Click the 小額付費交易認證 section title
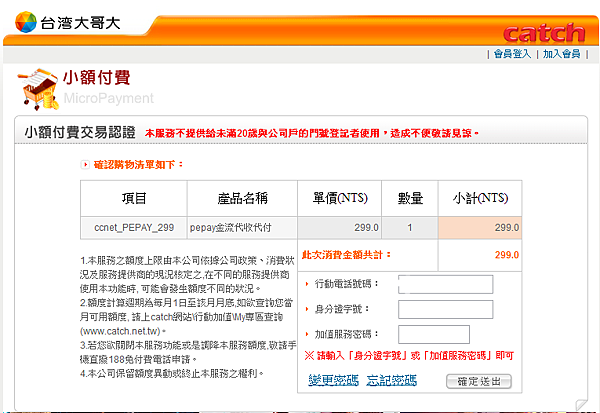The height and width of the screenshot is (413, 600). tap(80, 132)
